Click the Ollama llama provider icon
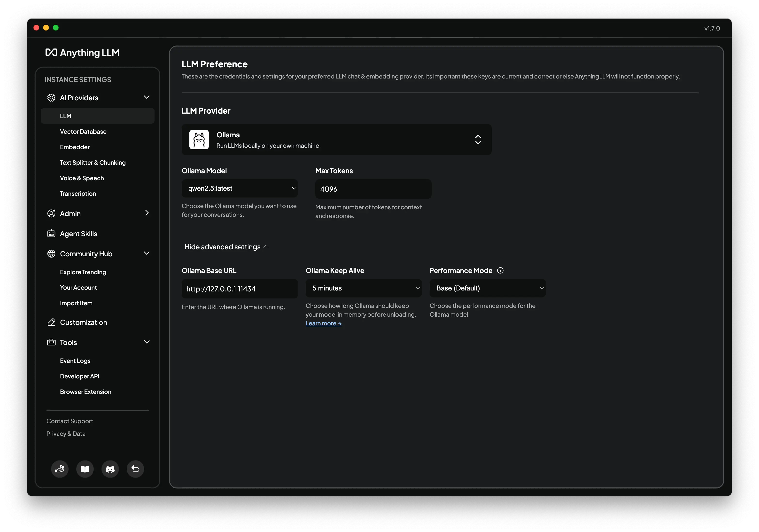This screenshot has height=532, width=759. coord(199,140)
